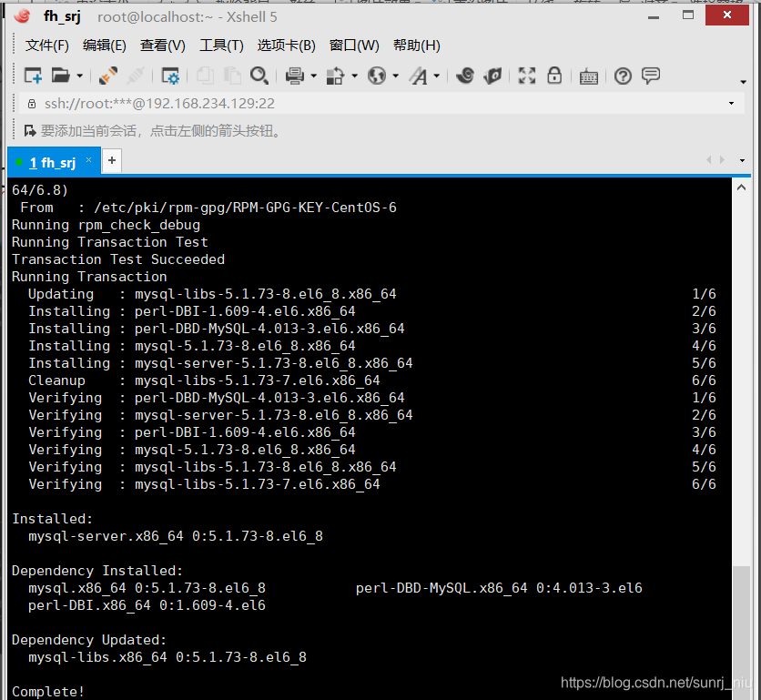761x700 pixels.
Task: Click the /etc/pki/rpm-gpg key path text
Action: [245, 208]
